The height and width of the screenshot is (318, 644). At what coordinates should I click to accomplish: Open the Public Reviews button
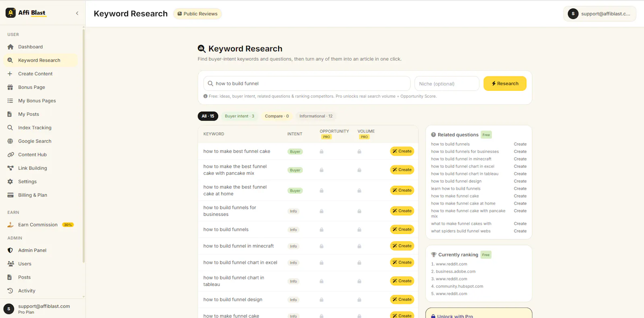(197, 14)
